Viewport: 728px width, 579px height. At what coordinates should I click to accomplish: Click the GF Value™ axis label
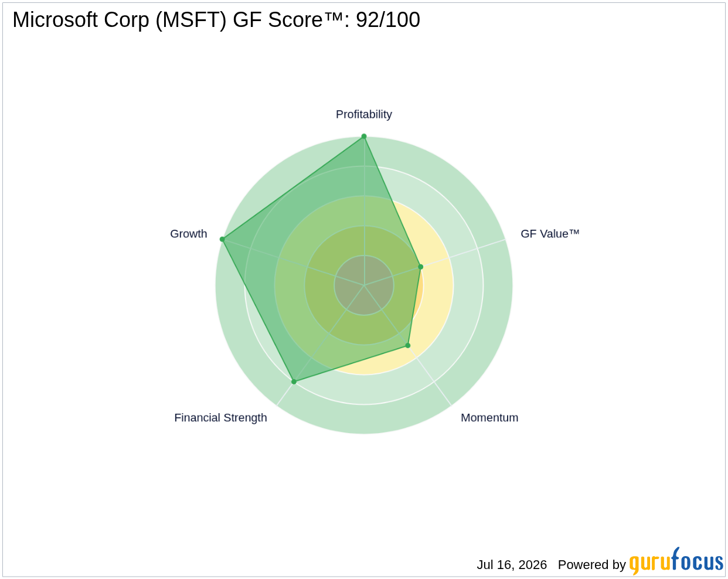pyautogui.click(x=550, y=234)
